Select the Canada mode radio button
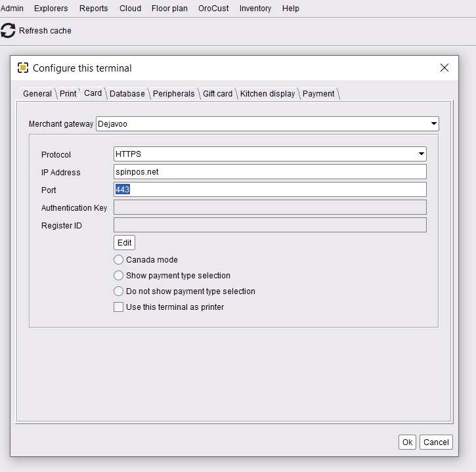The image size is (476, 472). (x=118, y=260)
